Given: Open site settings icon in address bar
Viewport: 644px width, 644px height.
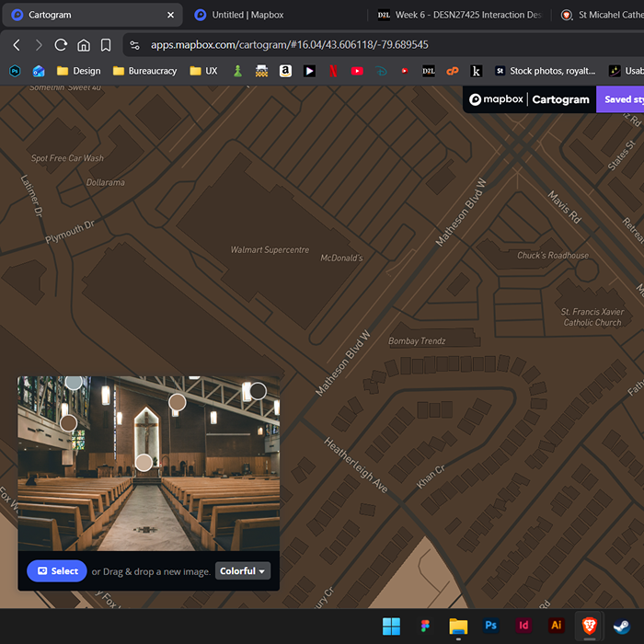Looking at the screenshot, I should coord(134,45).
